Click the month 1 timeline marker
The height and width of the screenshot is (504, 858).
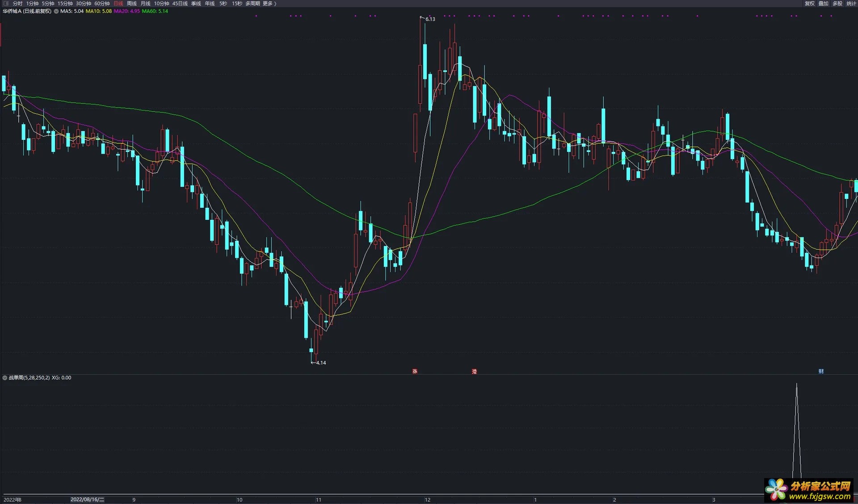[x=535, y=500]
